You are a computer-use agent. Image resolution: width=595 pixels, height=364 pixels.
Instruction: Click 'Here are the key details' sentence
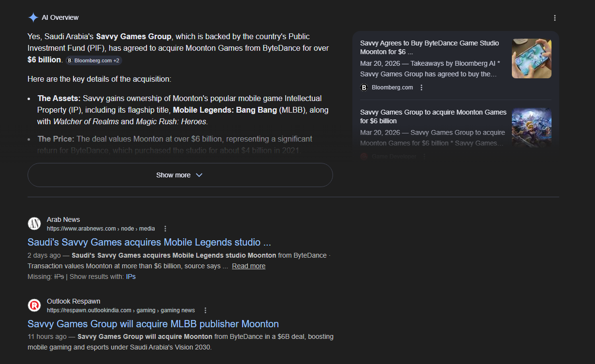point(99,79)
